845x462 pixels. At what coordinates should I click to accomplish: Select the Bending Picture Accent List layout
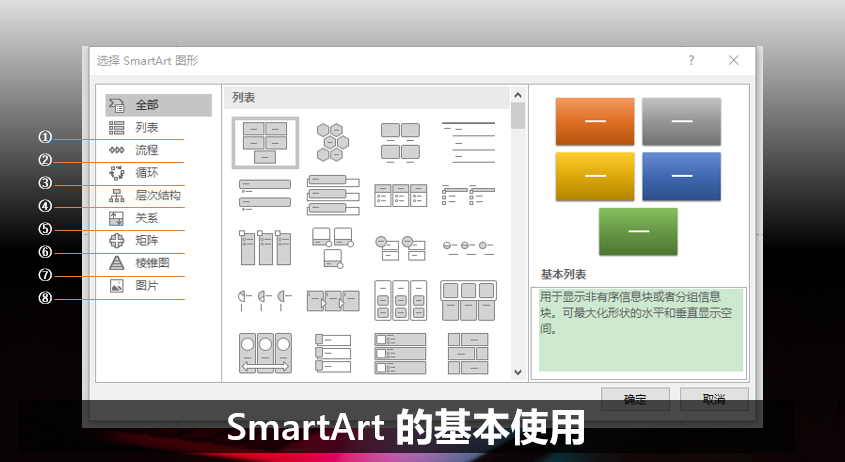(333, 247)
